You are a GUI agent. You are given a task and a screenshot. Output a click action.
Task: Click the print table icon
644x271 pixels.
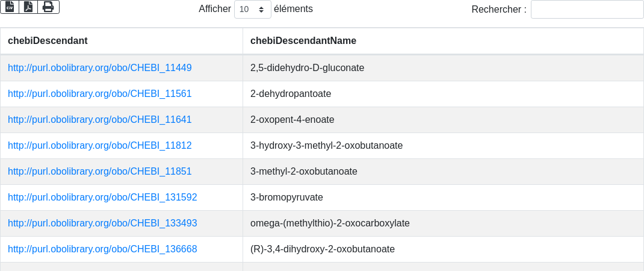[48, 7]
